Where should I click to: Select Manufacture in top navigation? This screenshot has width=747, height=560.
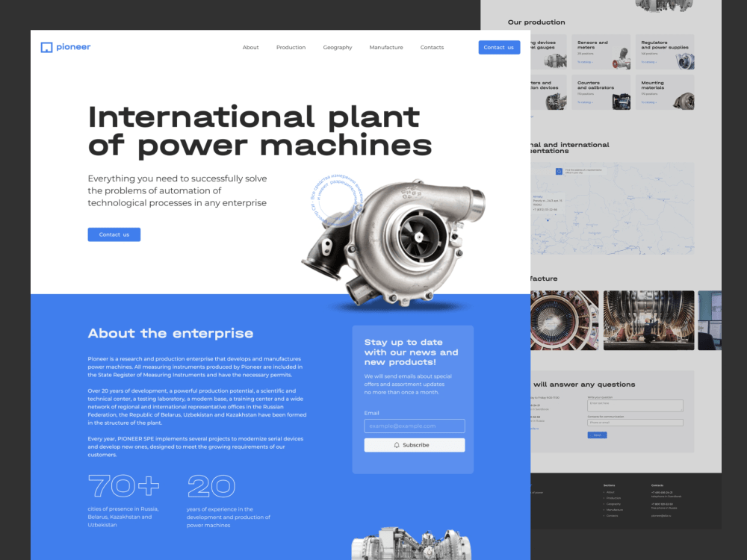[x=386, y=48]
